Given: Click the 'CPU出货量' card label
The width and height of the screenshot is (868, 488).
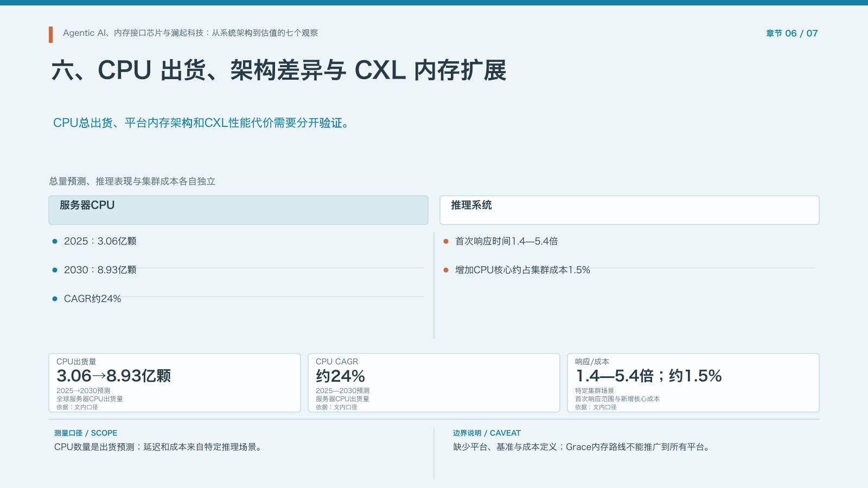Looking at the screenshot, I should (x=76, y=362).
